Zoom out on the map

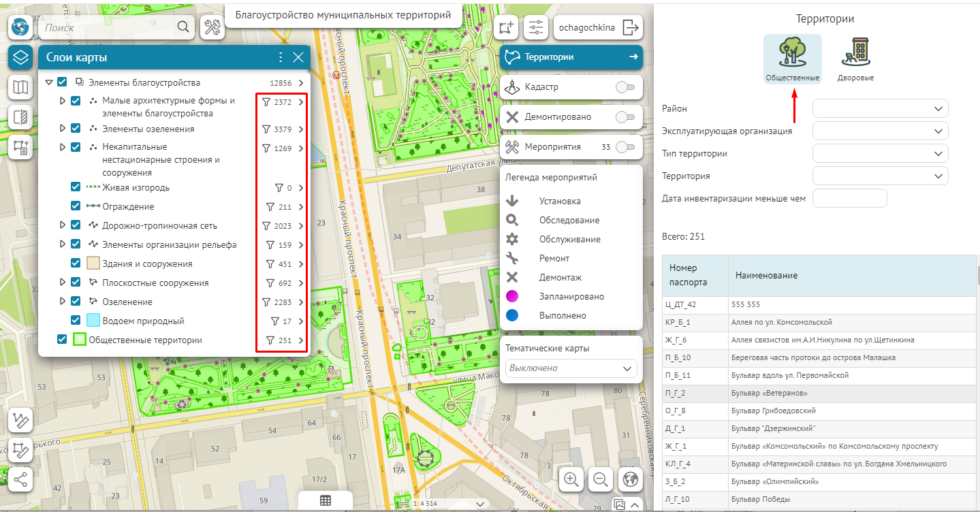(x=601, y=479)
